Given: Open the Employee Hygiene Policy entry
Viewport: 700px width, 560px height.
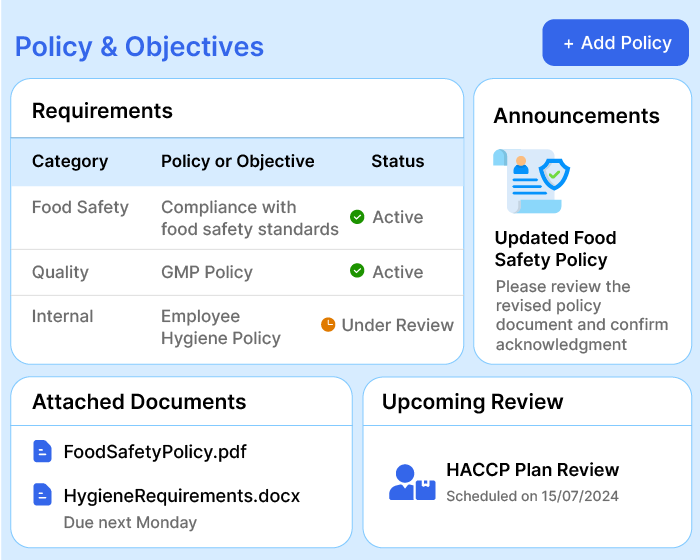Looking at the screenshot, I should coord(220,327).
